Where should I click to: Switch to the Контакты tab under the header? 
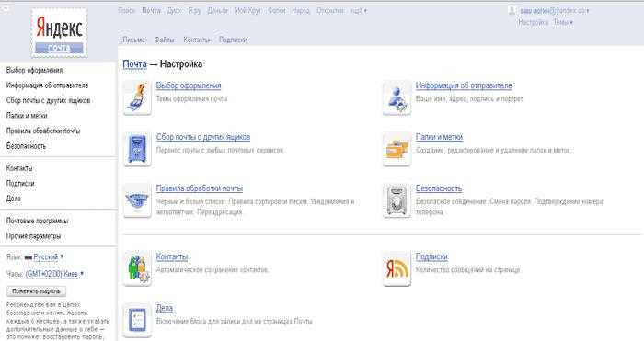point(196,40)
